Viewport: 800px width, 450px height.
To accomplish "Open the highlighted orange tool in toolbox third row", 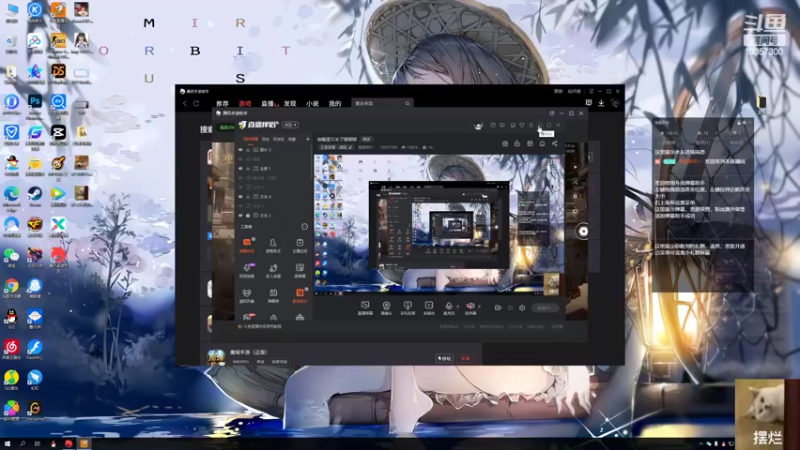I will pyautogui.click(x=299, y=295).
